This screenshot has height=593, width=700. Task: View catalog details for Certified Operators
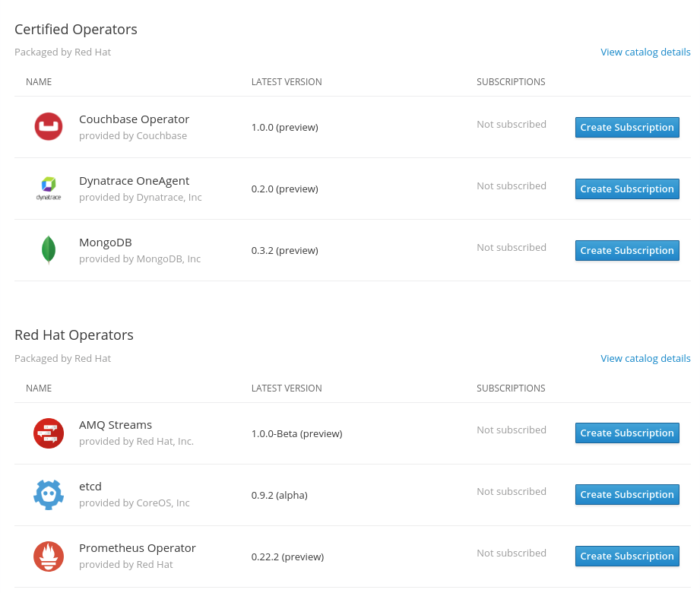click(x=645, y=52)
